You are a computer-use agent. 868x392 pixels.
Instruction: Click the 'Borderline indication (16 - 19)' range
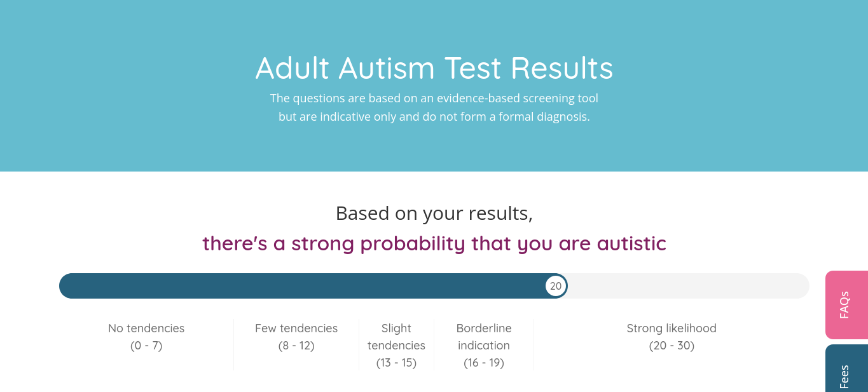coord(484,345)
